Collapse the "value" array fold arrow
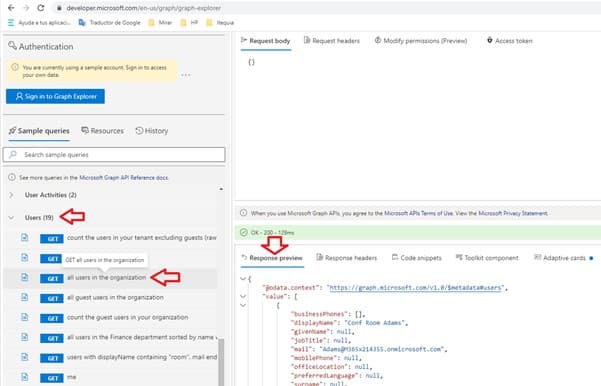This screenshot has width=601, height=386. [x=243, y=296]
